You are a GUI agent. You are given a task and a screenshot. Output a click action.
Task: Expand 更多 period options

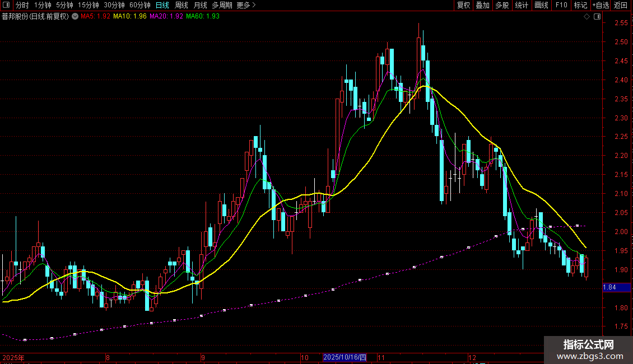246,5
